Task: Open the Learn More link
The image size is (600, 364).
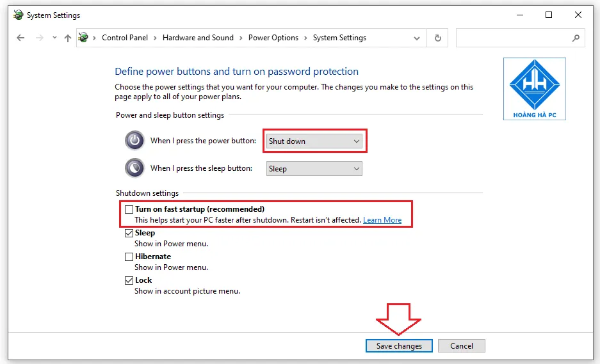Action: click(x=382, y=220)
